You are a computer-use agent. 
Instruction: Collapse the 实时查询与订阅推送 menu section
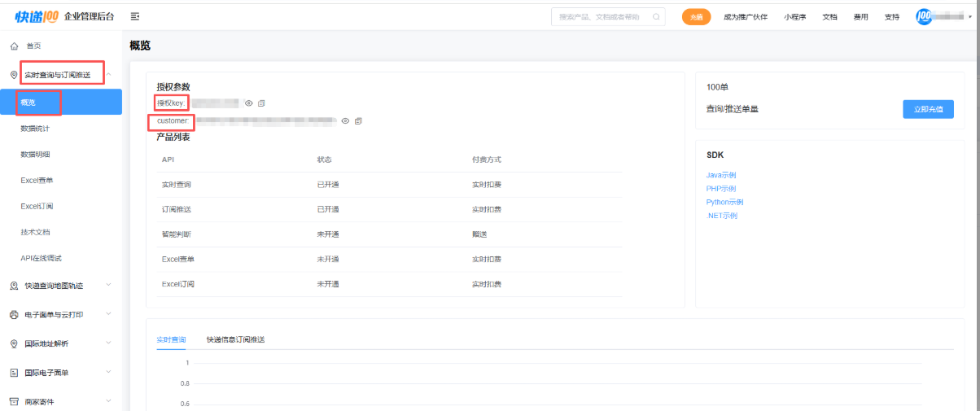click(109, 75)
